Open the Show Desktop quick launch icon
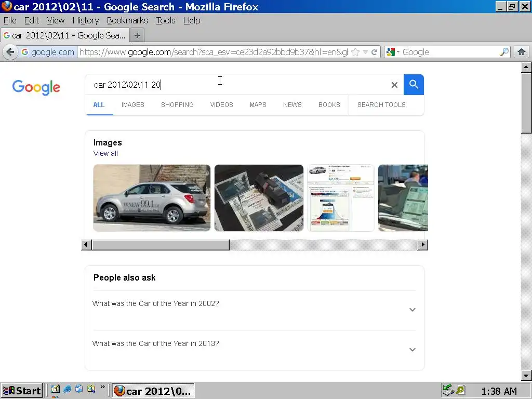 pos(55,389)
